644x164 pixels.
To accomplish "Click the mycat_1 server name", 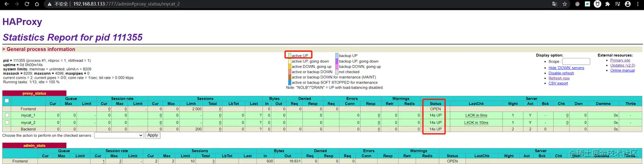I will coord(29,115).
